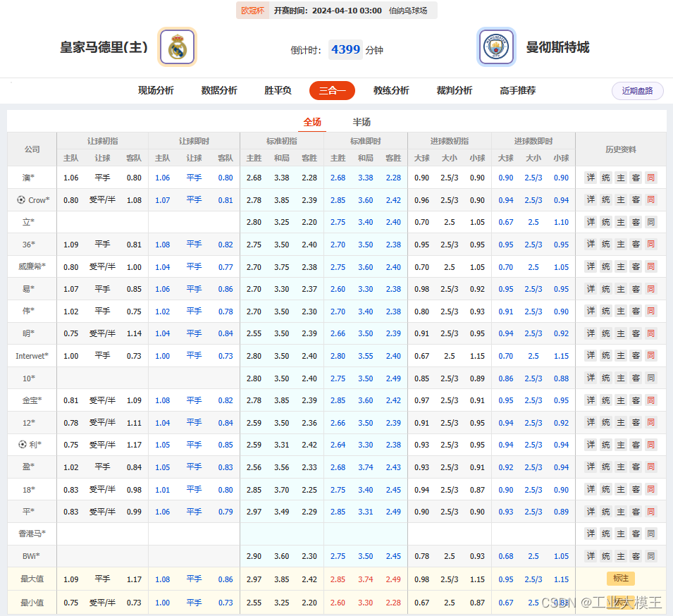The height and width of the screenshot is (616, 673).
Task: Click Crow* live home odds 1.07
Action: (x=163, y=200)
